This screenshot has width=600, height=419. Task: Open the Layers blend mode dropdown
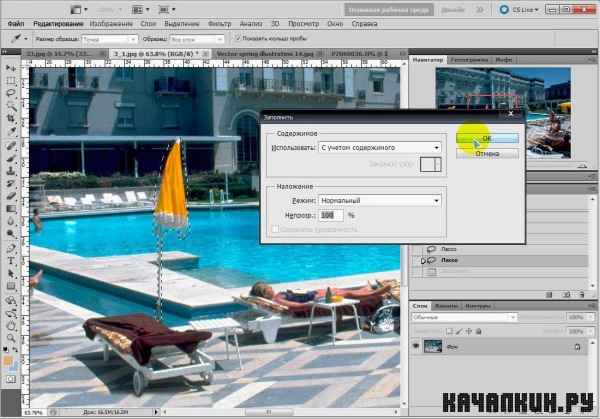464,317
